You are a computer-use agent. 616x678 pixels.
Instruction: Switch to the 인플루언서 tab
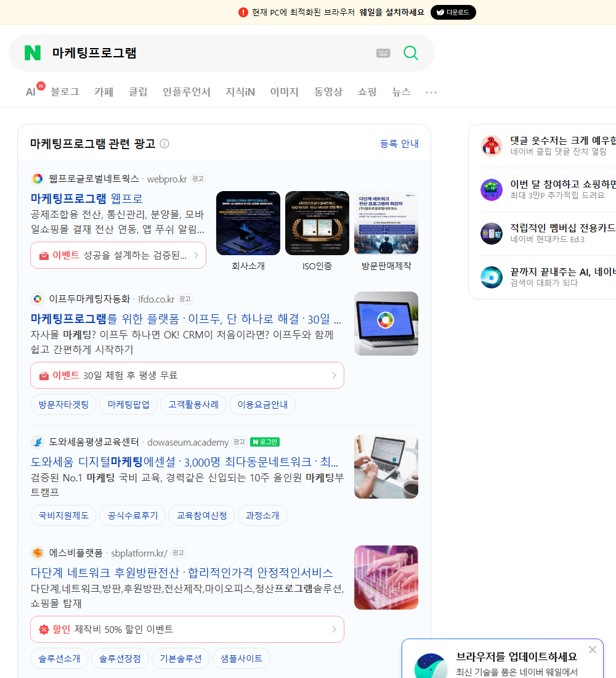click(x=186, y=92)
